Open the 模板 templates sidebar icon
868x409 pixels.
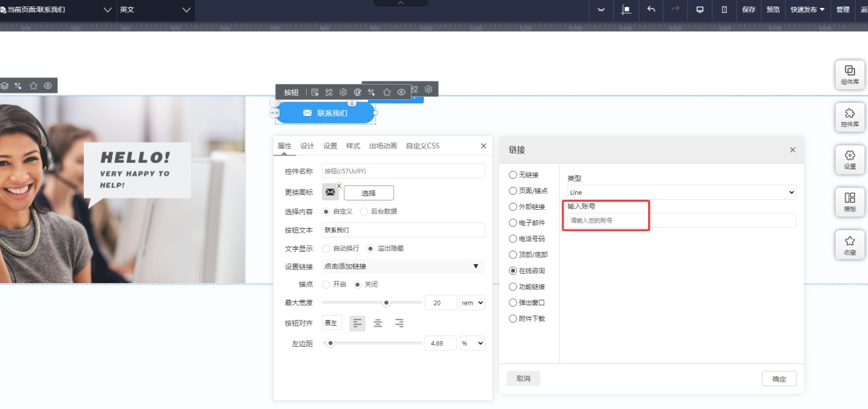[849, 202]
